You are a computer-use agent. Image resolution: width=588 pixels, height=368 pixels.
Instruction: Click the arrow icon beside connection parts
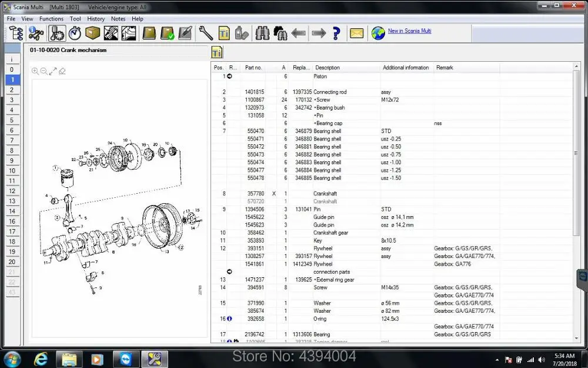point(229,271)
